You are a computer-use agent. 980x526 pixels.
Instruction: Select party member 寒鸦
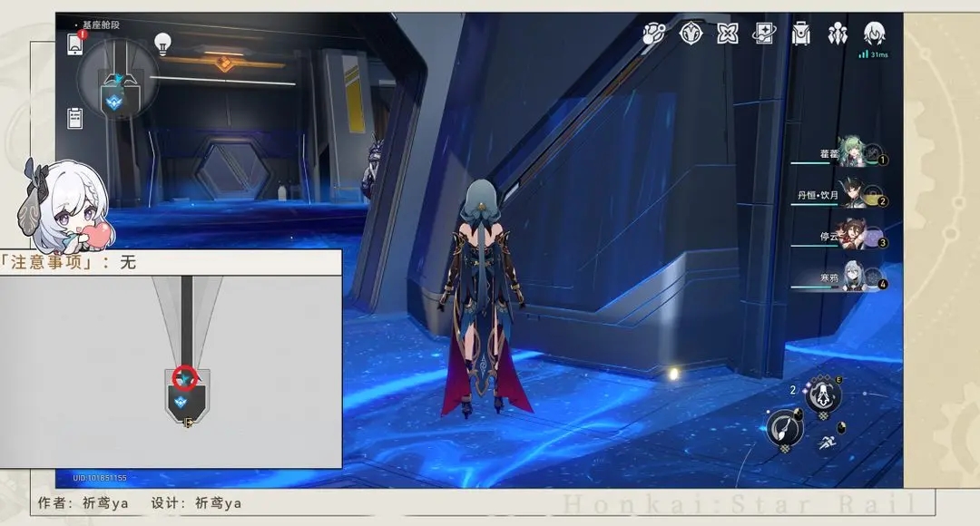[853, 277]
